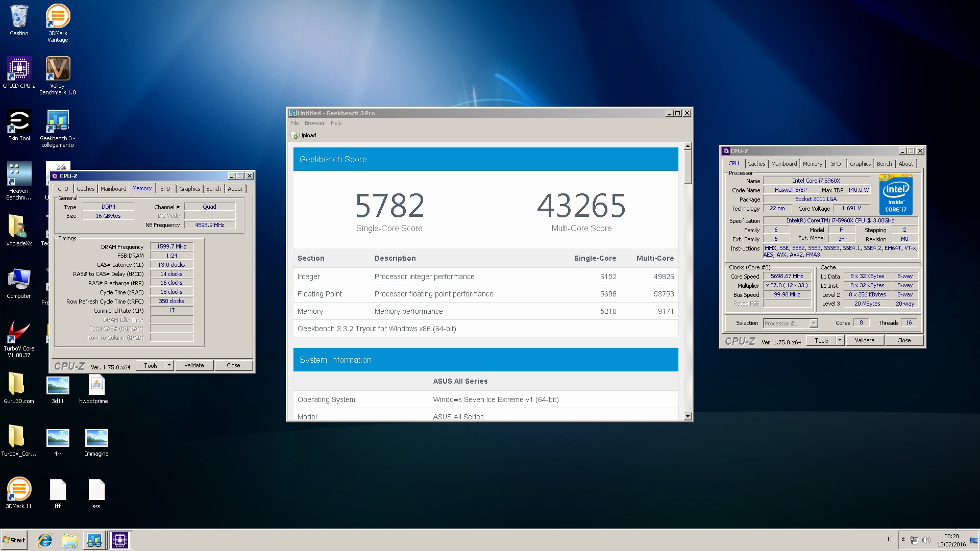Viewport: 980px width, 551px height.
Task: Open the Browser menu in Geekbench
Action: coord(314,123)
